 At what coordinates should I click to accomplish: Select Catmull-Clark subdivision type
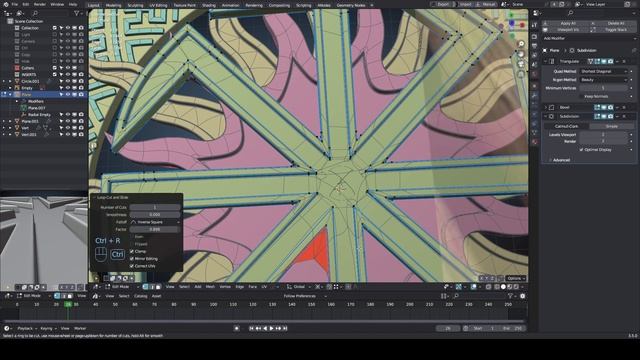567,127
